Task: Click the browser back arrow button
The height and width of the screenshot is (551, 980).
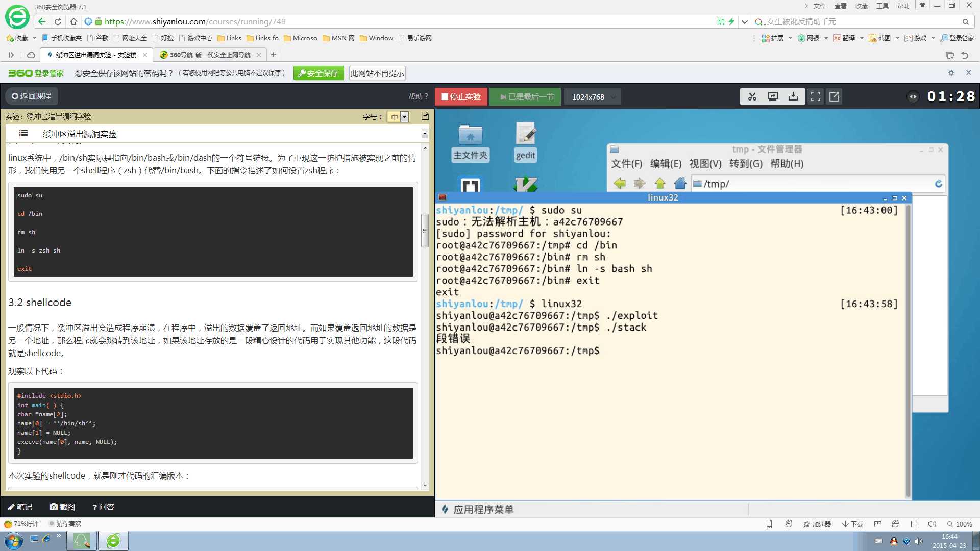Action: [x=42, y=21]
